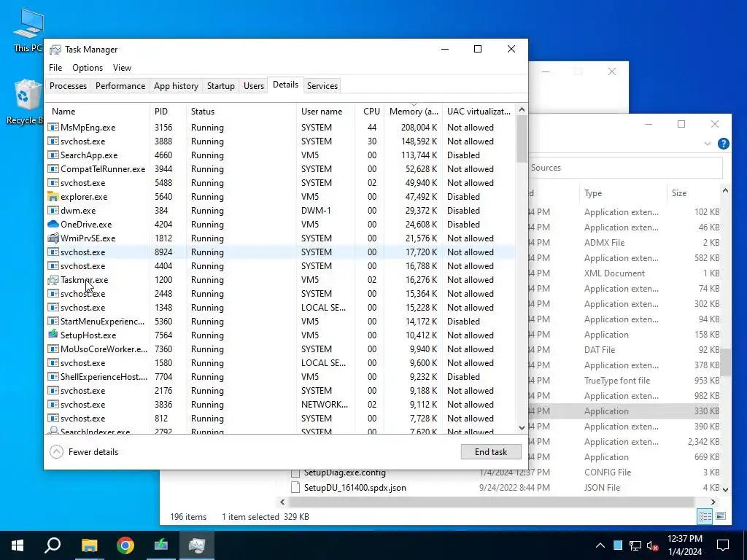Image resolution: width=747 pixels, height=560 pixels.
Task: Sort by Memory column header
Action: click(413, 112)
